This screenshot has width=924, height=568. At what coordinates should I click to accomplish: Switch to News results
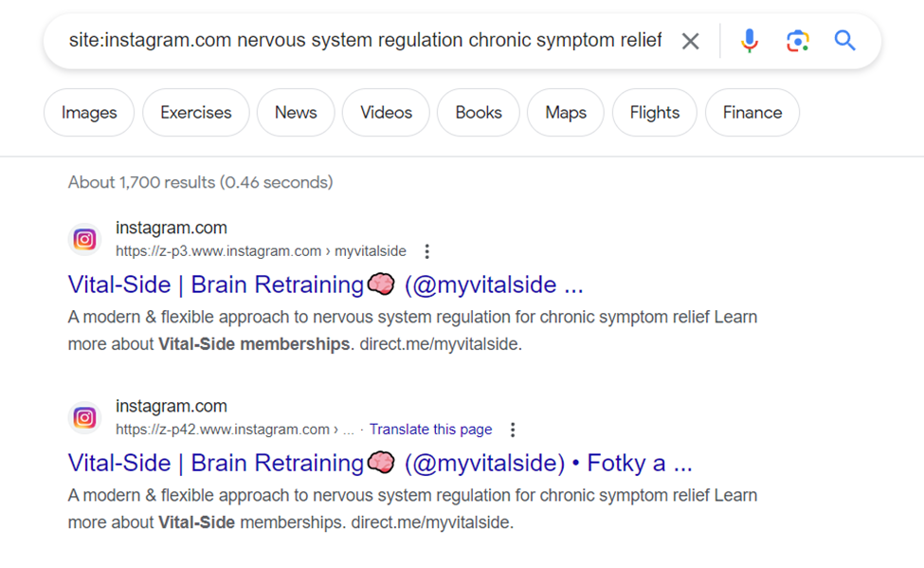296,113
